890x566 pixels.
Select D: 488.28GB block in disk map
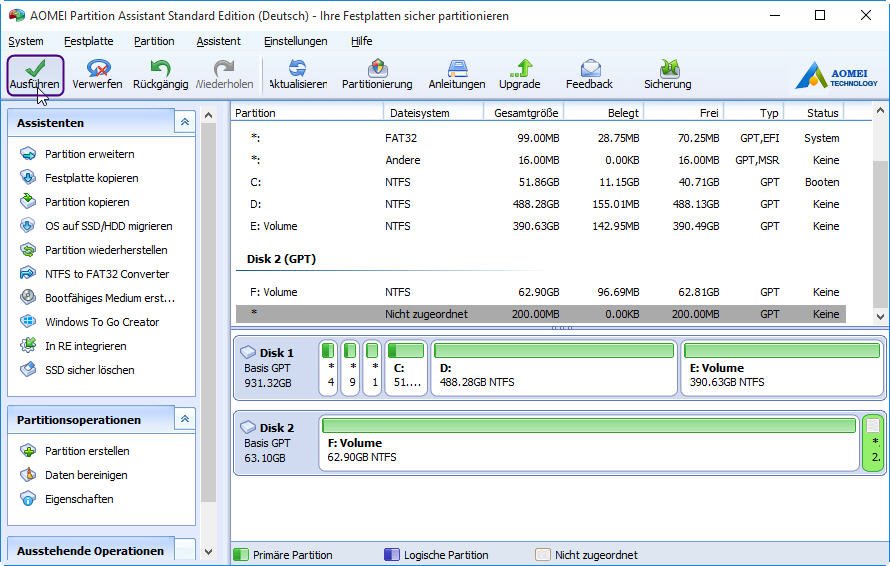554,367
